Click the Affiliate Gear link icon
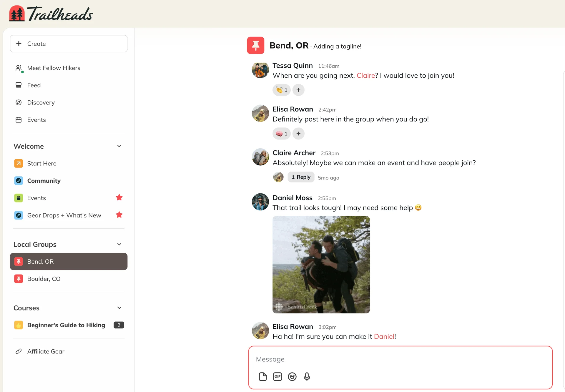The height and width of the screenshot is (392, 565). 19,351
